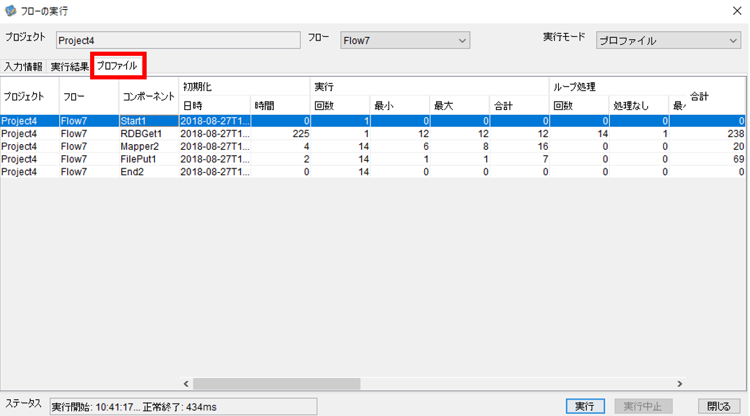Click the 初期化 group header
Screen dimensions: 750x416
(244, 87)
